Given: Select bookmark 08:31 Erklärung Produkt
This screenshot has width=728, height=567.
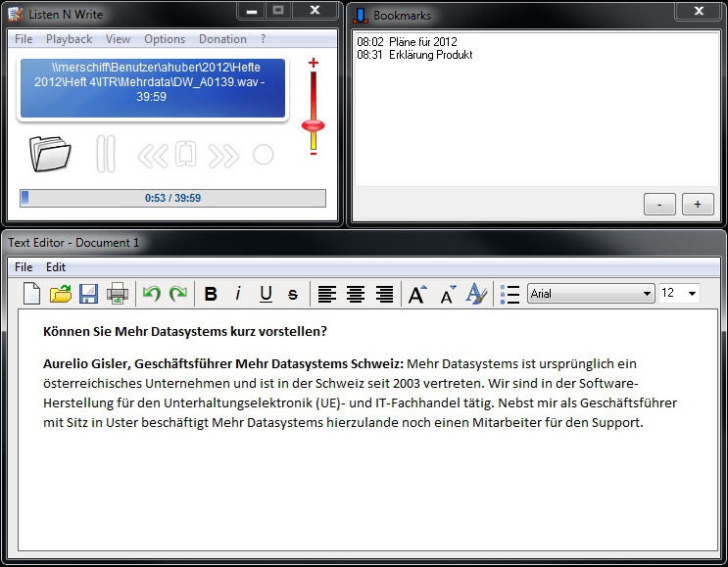Looking at the screenshot, I should (x=414, y=55).
